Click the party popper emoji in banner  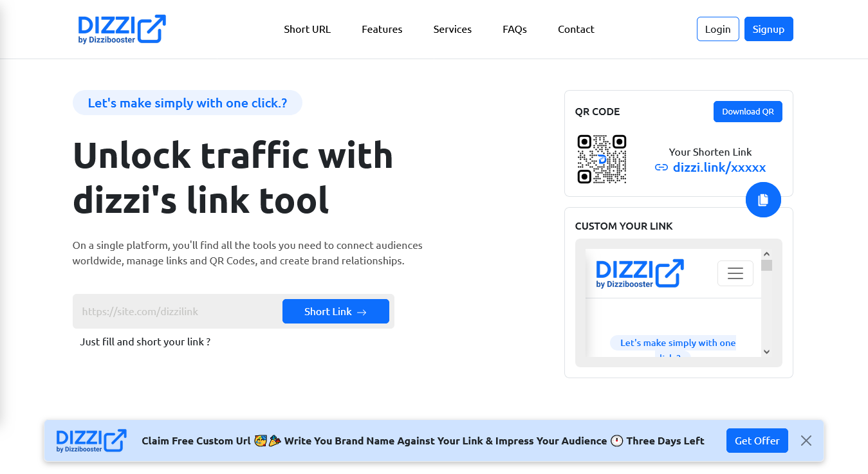pyautogui.click(x=275, y=441)
